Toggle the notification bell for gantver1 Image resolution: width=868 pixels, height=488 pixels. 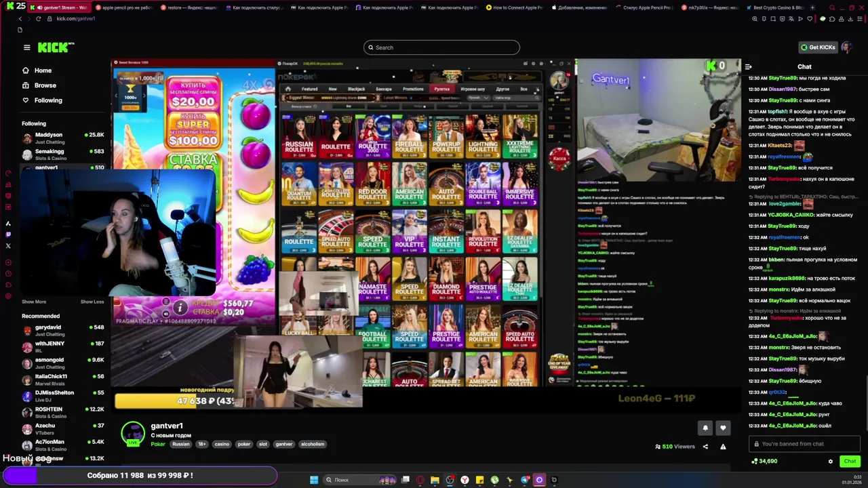point(705,428)
